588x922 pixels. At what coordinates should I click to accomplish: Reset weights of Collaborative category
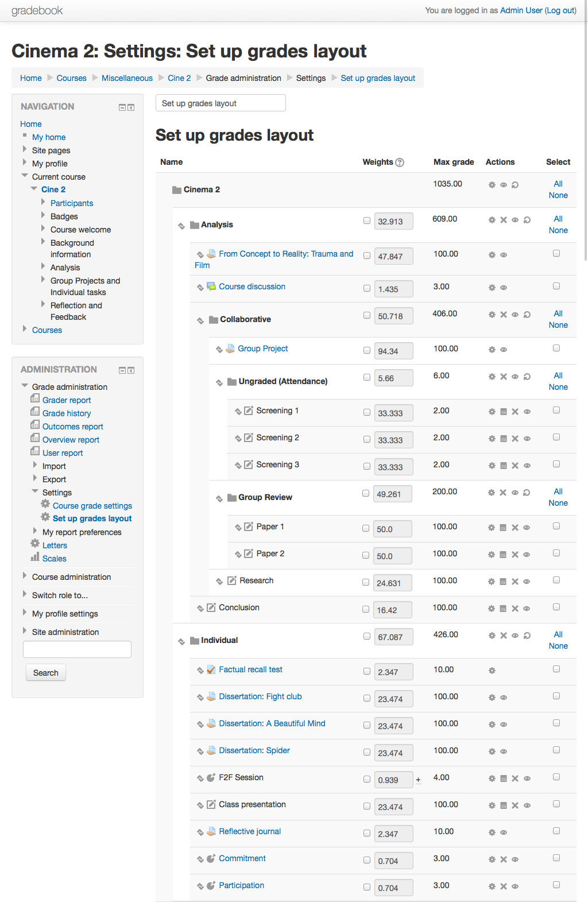(527, 315)
